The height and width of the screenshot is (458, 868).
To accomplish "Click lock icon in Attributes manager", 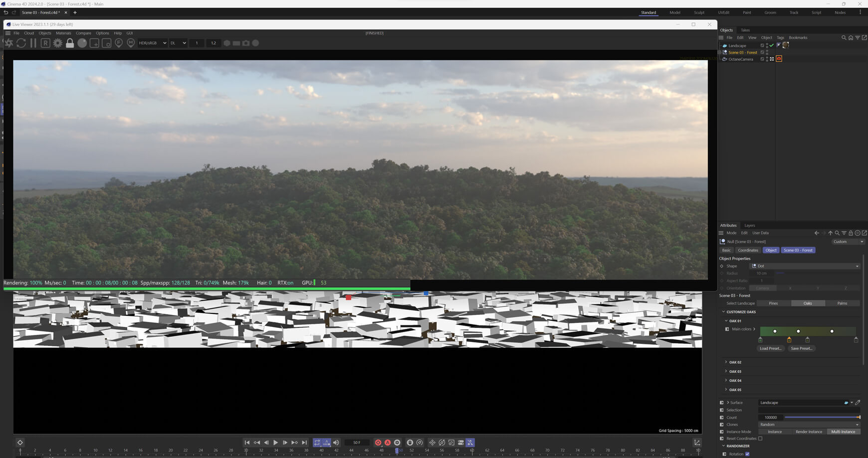I will coord(851,233).
